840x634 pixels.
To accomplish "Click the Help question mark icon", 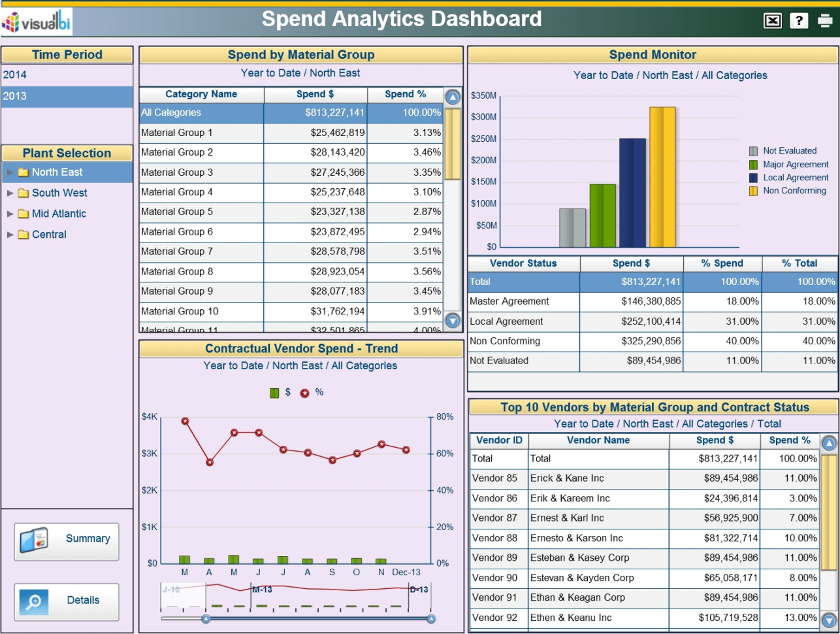I will (798, 20).
